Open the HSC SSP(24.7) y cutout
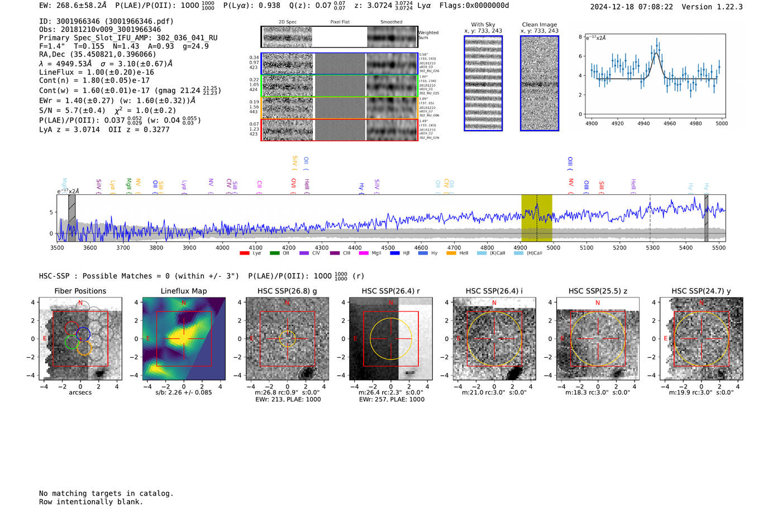Viewport: 782px width, 532px height. pyautogui.click(x=702, y=339)
